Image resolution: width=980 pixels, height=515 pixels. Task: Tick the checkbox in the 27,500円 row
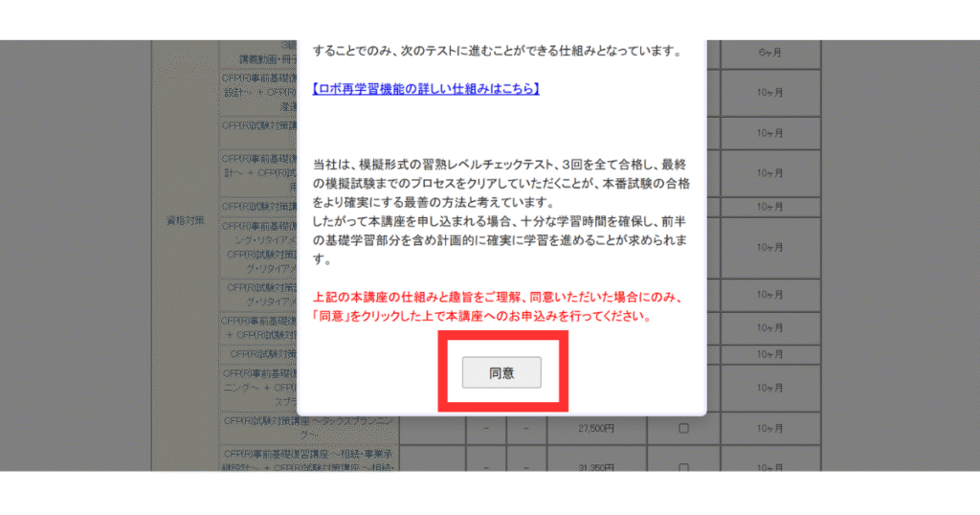(x=683, y=429)
